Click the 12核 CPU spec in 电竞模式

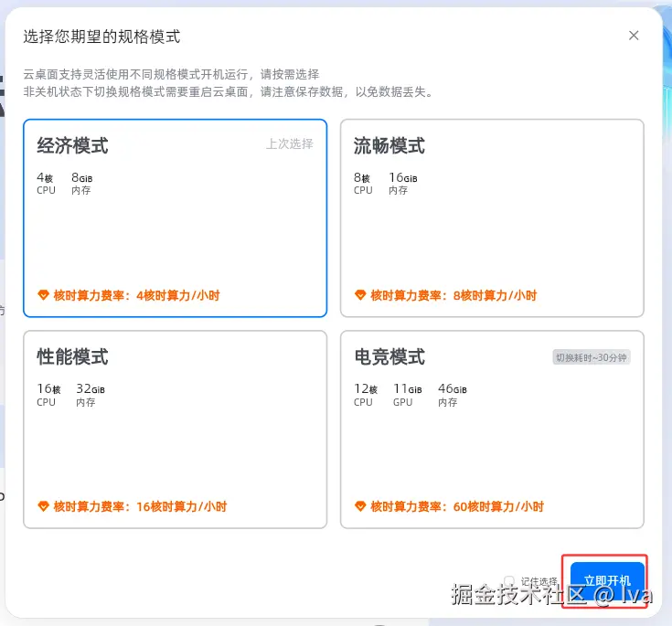click(x=366, y=395)
